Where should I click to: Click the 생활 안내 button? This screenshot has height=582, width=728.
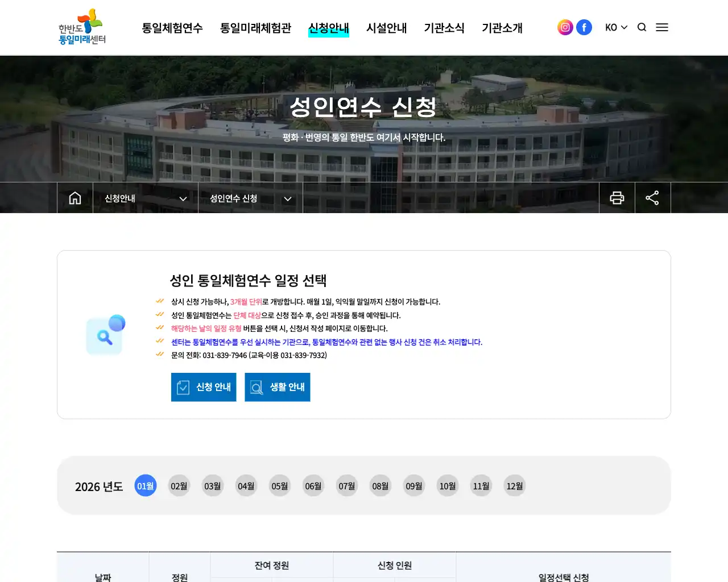[x=278, y=387]
